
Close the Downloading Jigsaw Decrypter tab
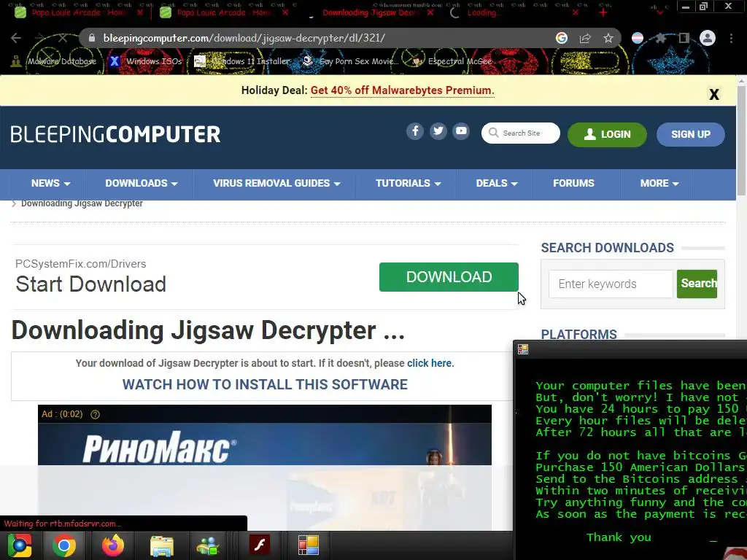click(430, 13)
